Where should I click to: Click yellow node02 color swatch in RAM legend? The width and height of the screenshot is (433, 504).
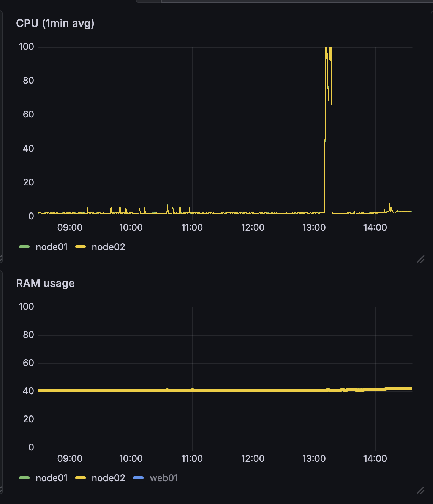tap(81, 478)
